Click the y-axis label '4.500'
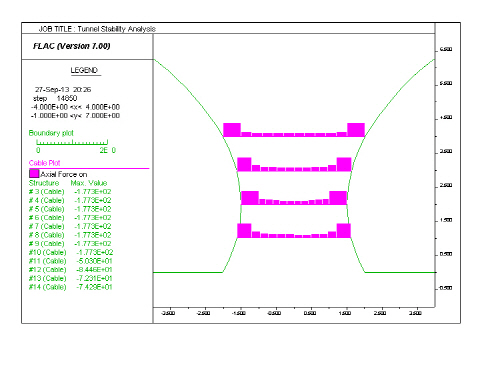500x376 pixels. click(x=446, y=118)
